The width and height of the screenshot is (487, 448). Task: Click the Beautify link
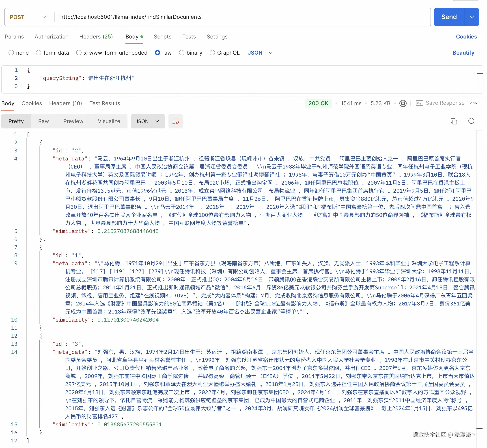(x=463, y=53)
